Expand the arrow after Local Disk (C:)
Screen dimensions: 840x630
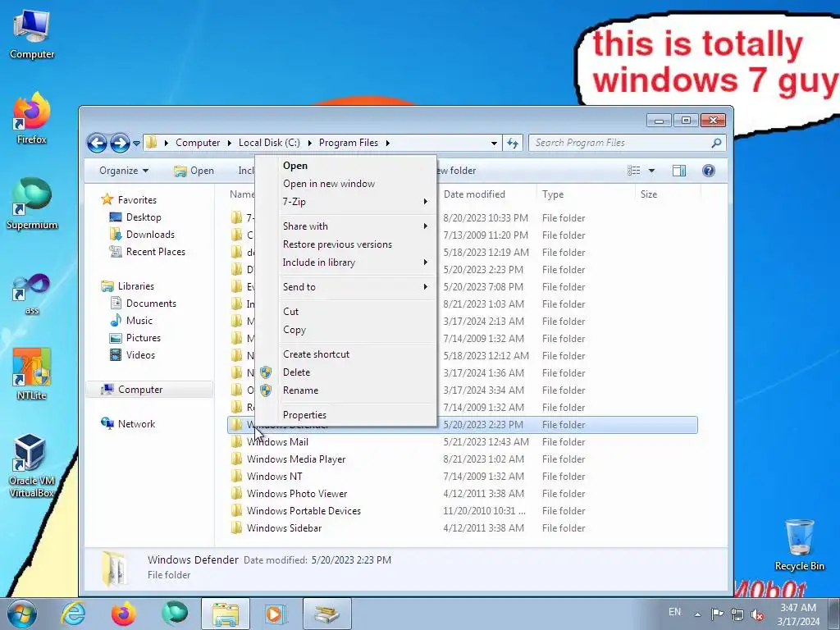coord(309,143)
